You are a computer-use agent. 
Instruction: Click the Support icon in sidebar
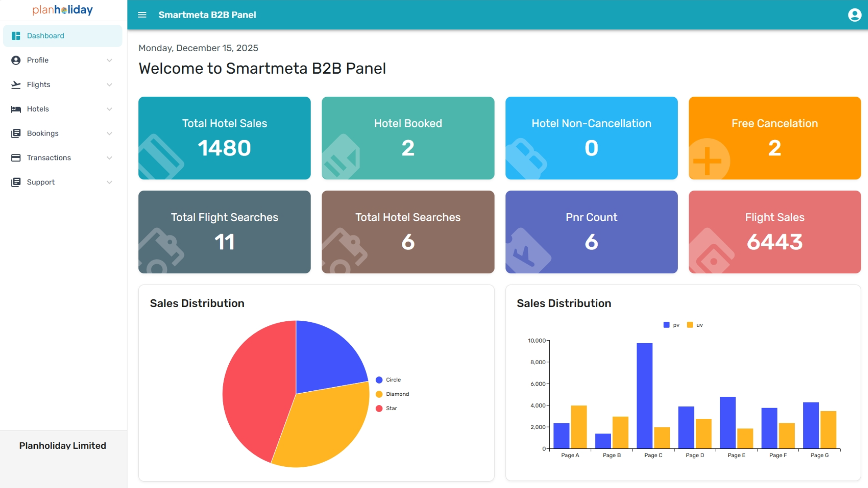(16, 182)
